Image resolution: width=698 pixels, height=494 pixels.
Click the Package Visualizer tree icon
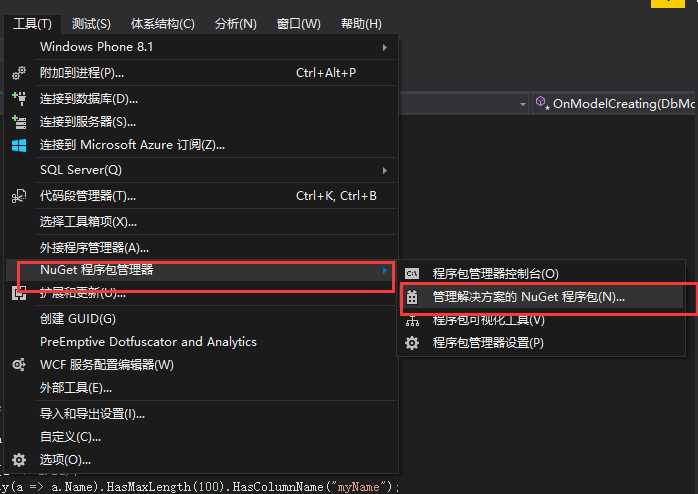click(x=412, y=320)
